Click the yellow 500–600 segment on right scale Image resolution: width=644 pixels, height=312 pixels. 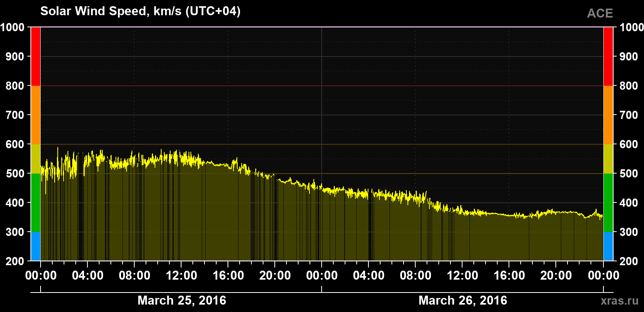tap(608, 159)
